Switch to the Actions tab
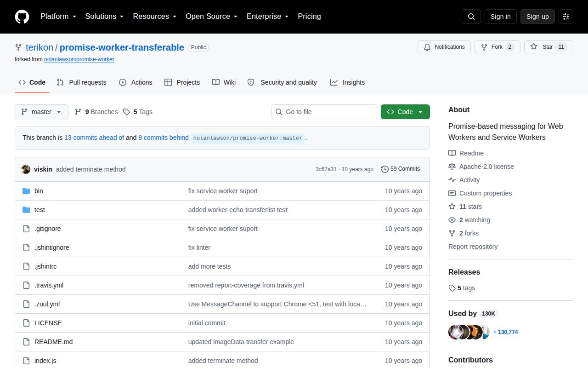The width and height of the screenshot is (588, 368). [136, 82]
